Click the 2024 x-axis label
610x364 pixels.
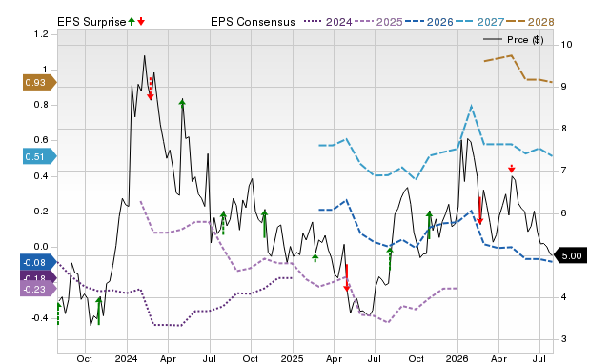[x=126, y=358]
